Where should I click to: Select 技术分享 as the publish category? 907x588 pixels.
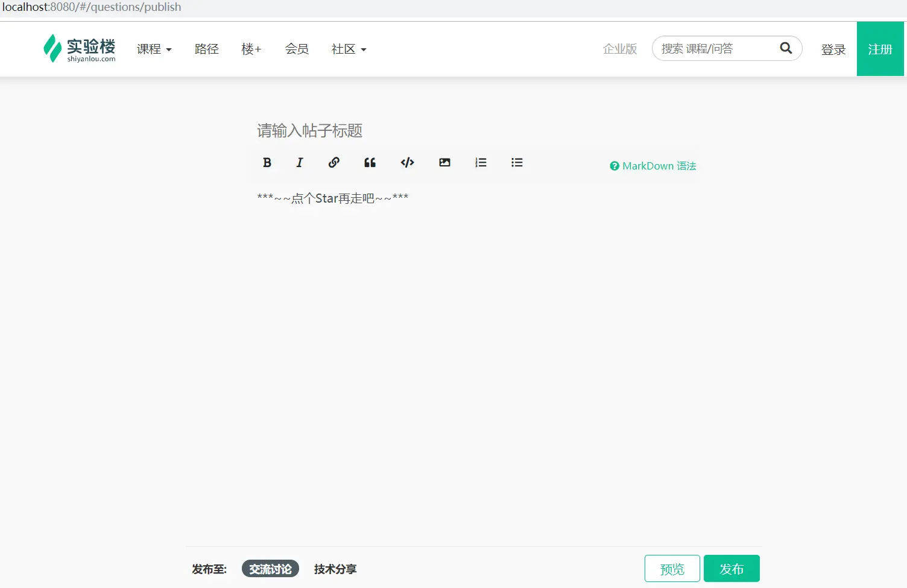click(x=335, y=569)
